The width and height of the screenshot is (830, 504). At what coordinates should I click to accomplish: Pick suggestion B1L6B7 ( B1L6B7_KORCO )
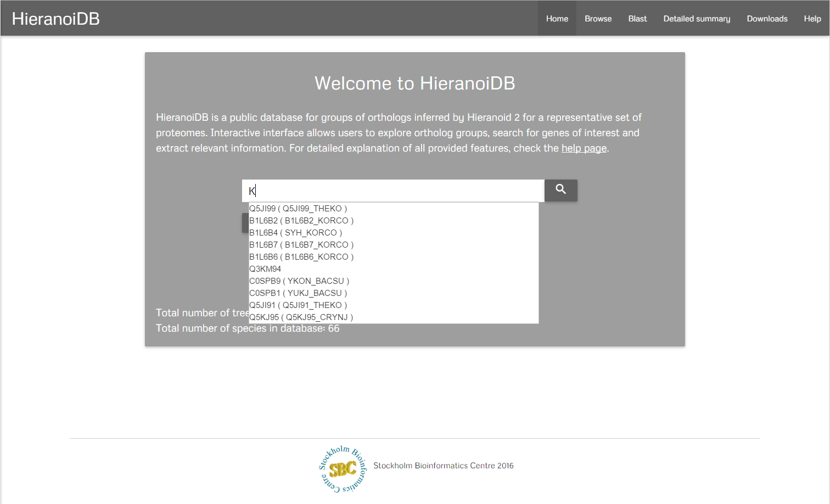394,245
